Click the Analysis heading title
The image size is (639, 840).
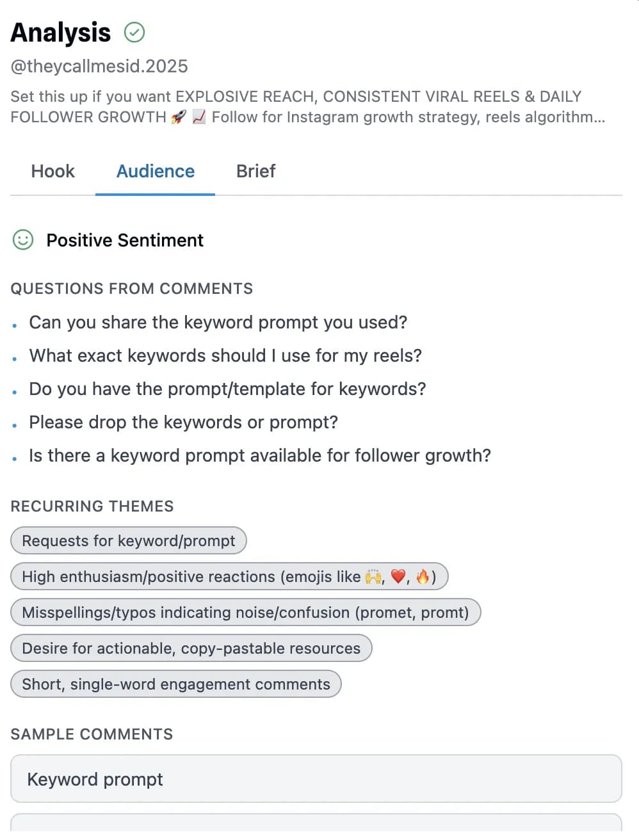tap(61, 33)
